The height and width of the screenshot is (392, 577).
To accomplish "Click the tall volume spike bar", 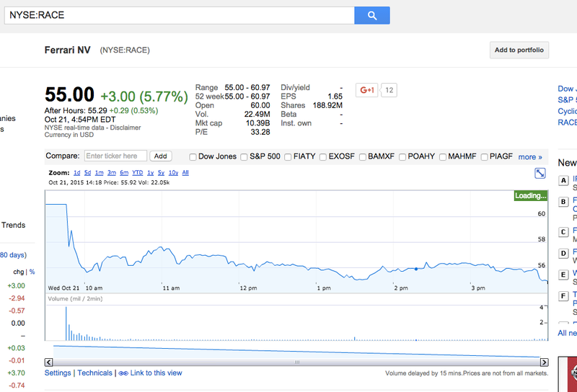I will [x=66, y=324].
